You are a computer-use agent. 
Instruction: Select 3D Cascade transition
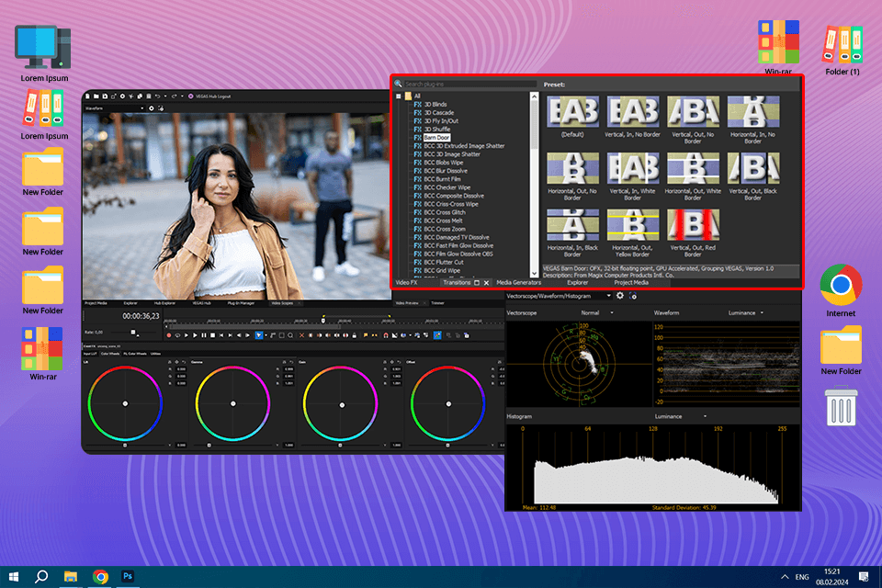439,112
